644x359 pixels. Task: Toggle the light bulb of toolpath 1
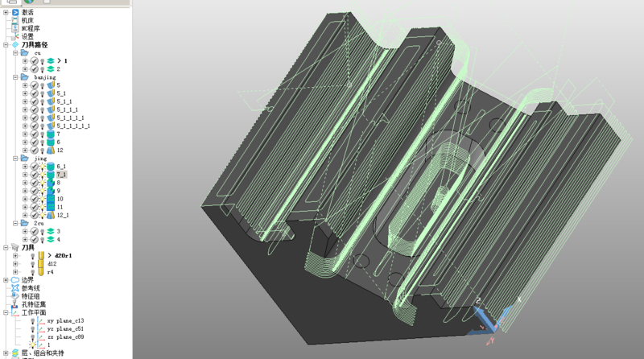[x=43, y=61]
